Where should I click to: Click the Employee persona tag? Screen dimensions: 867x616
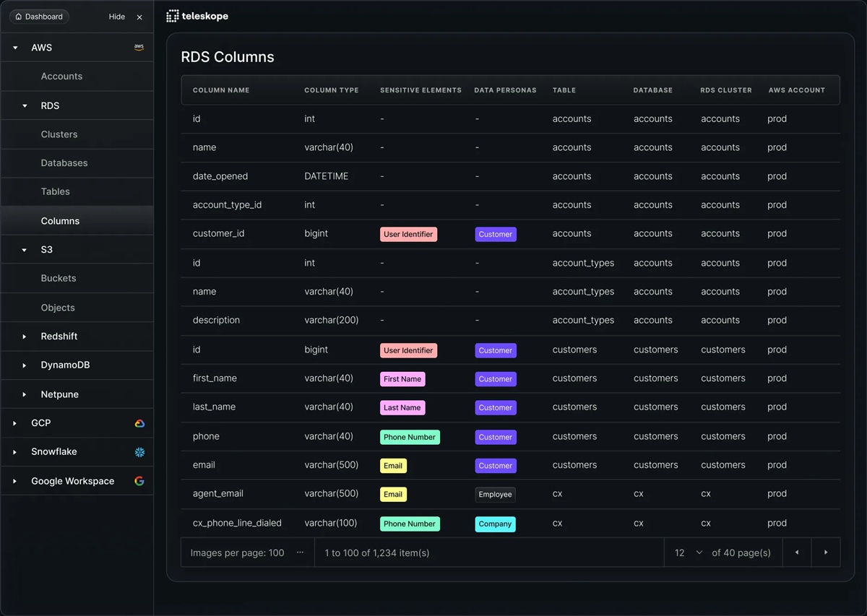point(495,495)
